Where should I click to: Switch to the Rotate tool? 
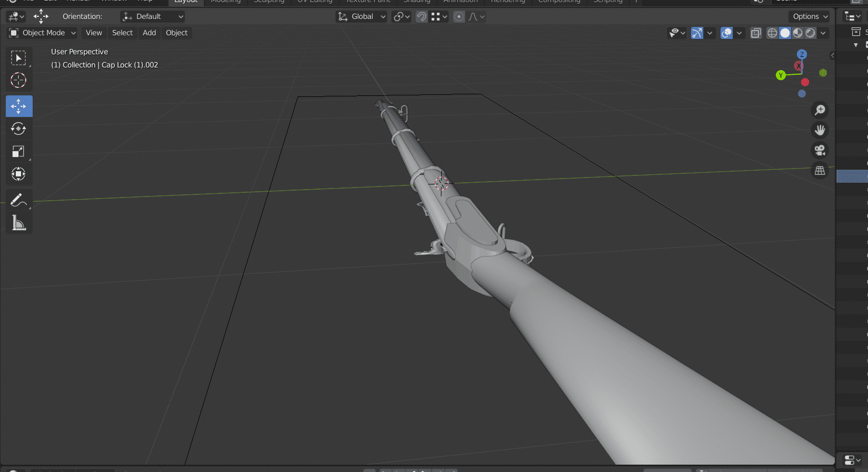pyautogui.click(x=19, y=129)
